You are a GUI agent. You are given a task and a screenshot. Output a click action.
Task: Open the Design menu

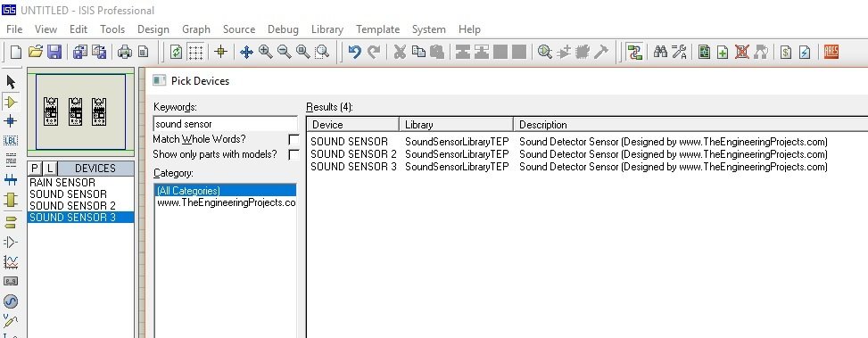coord(153,29)
